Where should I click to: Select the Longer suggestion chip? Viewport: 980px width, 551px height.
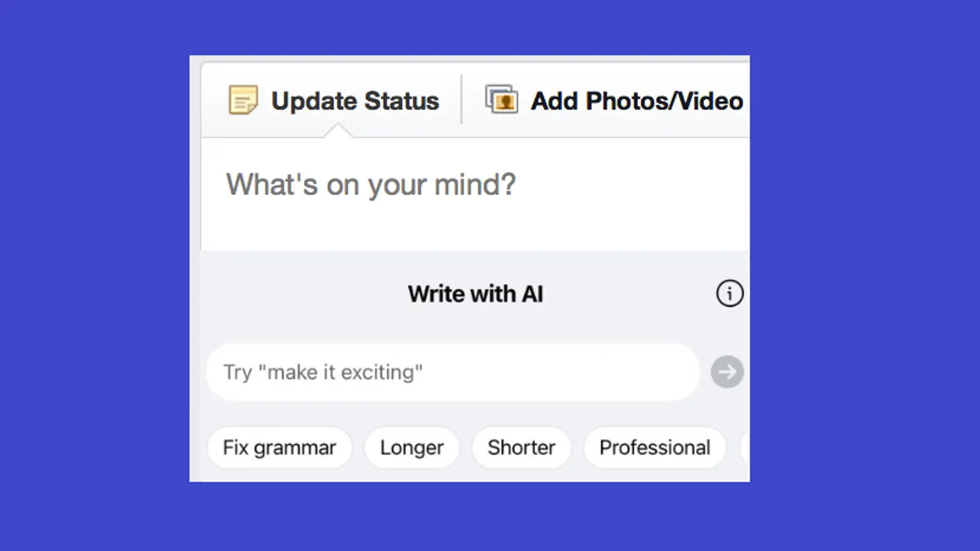pos(412,447)
